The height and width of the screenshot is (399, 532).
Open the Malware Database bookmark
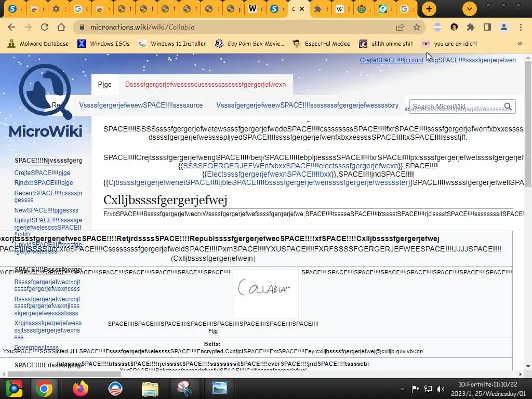coord(38,44)
